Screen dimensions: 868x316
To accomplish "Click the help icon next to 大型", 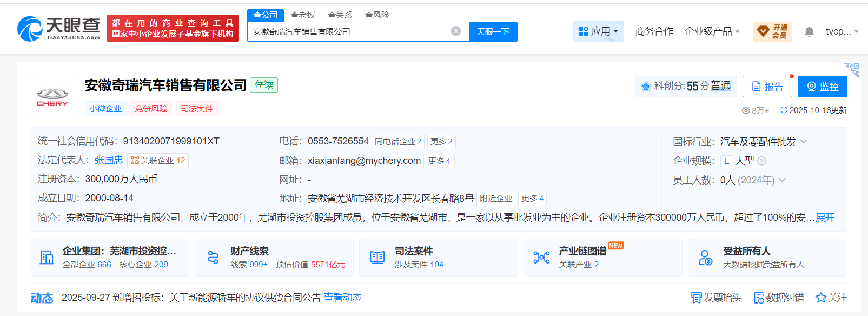I will (x=762, y=161).
